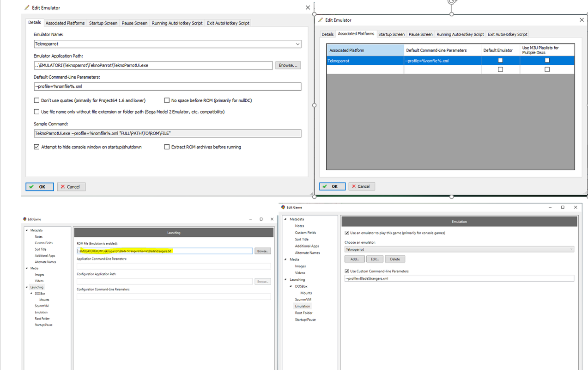
Task: Confirm with OK in left Edit Emulator window
Action: 40,187
